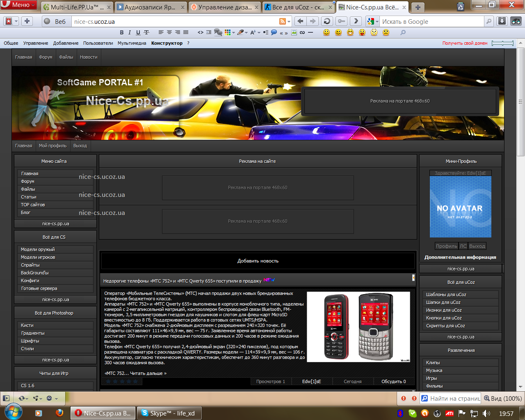Click the Добавить новость button

tap(258, 261)
